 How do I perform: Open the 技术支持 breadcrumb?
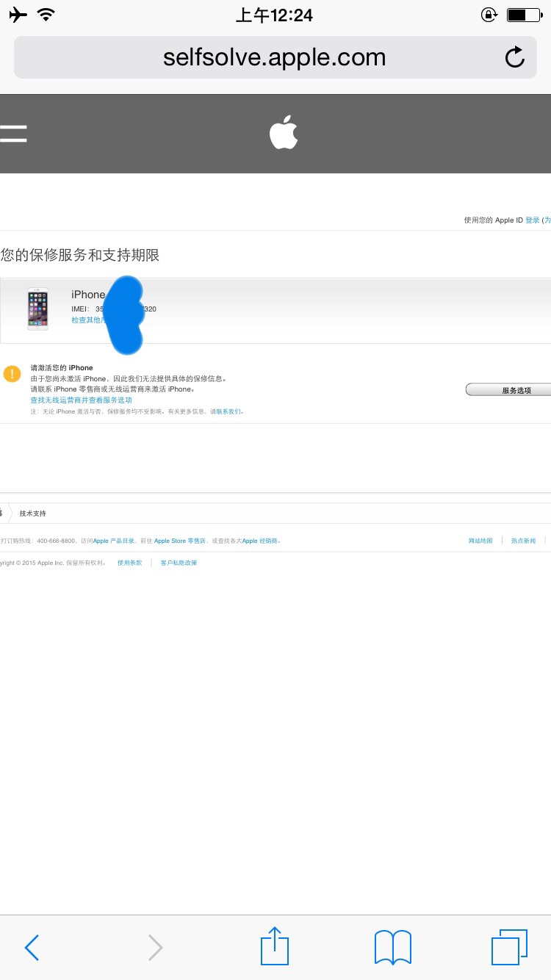[x=33, y=514]
